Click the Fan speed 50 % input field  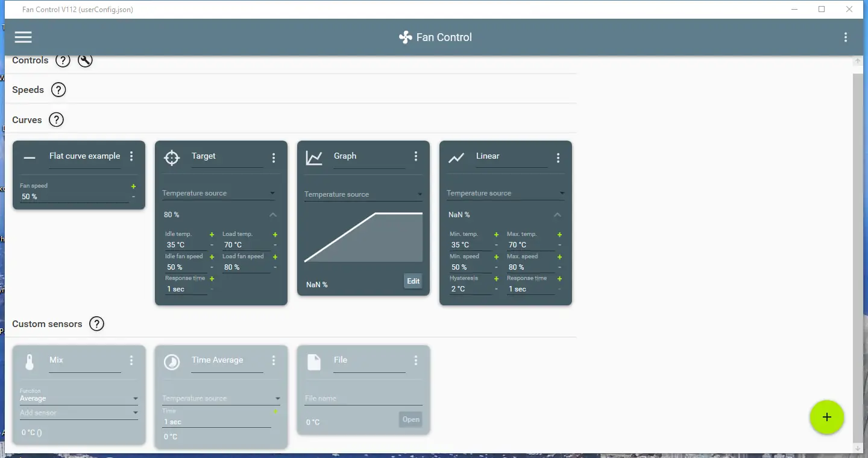coord(74,197)
